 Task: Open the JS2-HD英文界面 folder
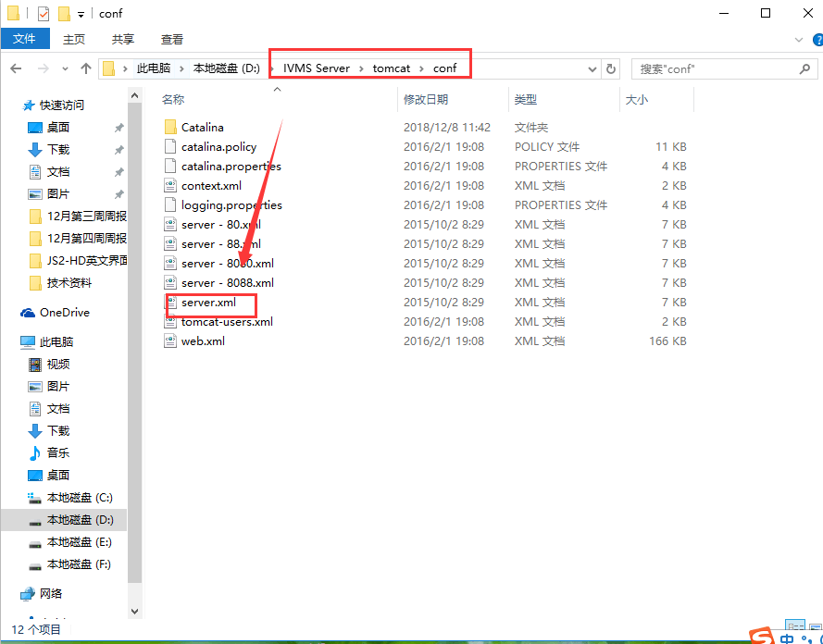[87, 260]
